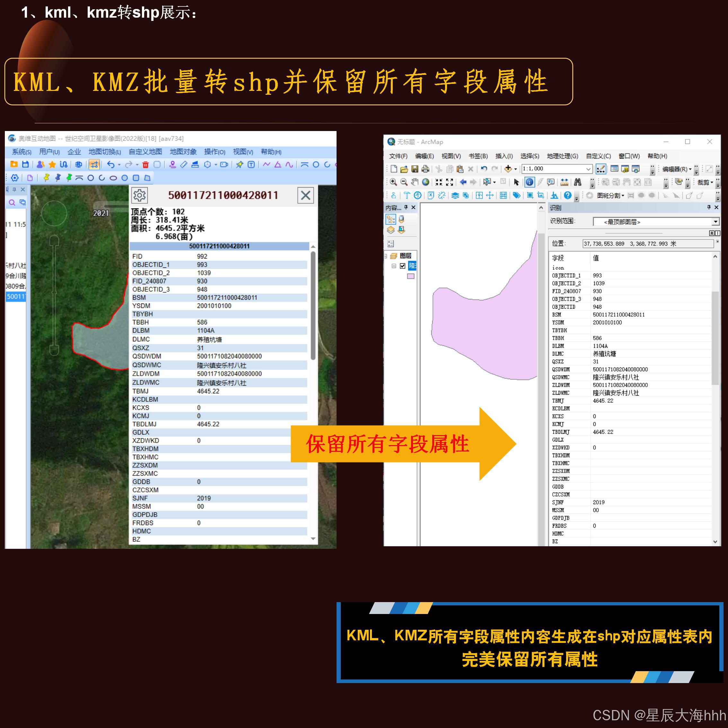
Task: Open the 地图对象 menu in 奥维
Action: pyautogui.click(x=182, y=152)
